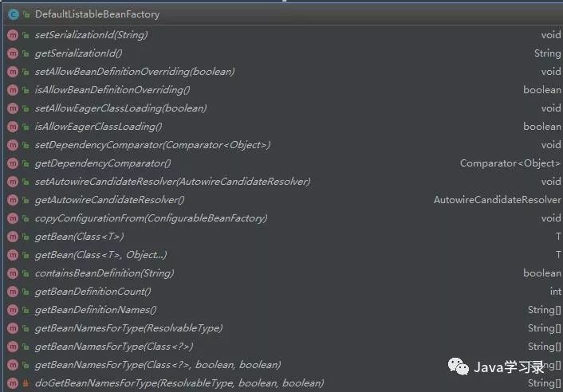Click public visibility icon of getBeanDefinitionCount()
The width and height of the screenshot is (563, 392).
tap(26, 292)
